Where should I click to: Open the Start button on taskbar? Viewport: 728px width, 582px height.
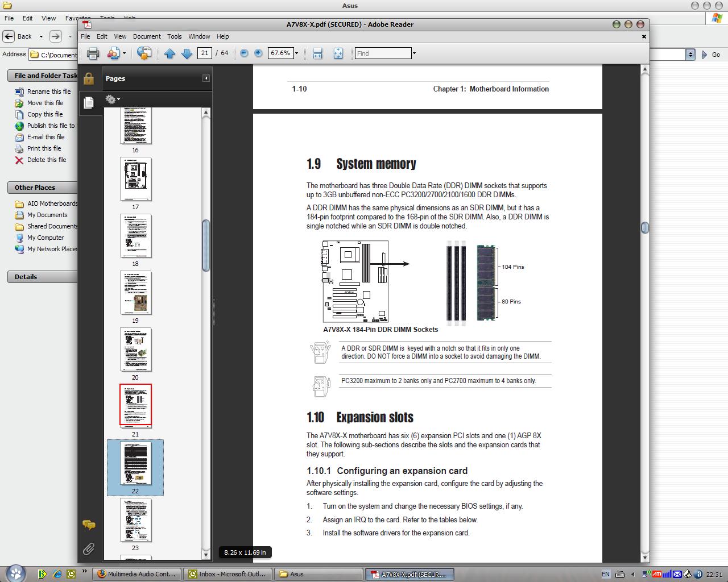click(x=16, y=573)
